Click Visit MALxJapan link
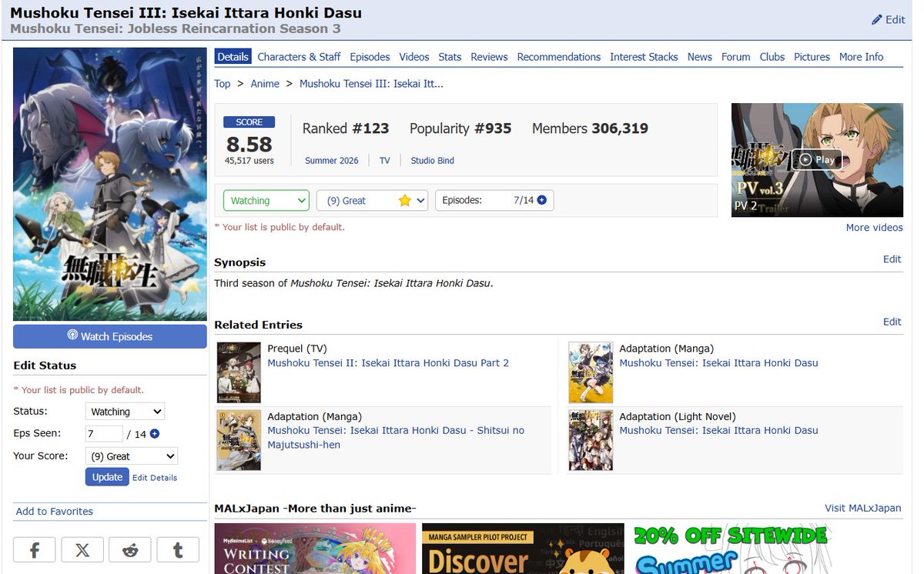 click(863, 508)
